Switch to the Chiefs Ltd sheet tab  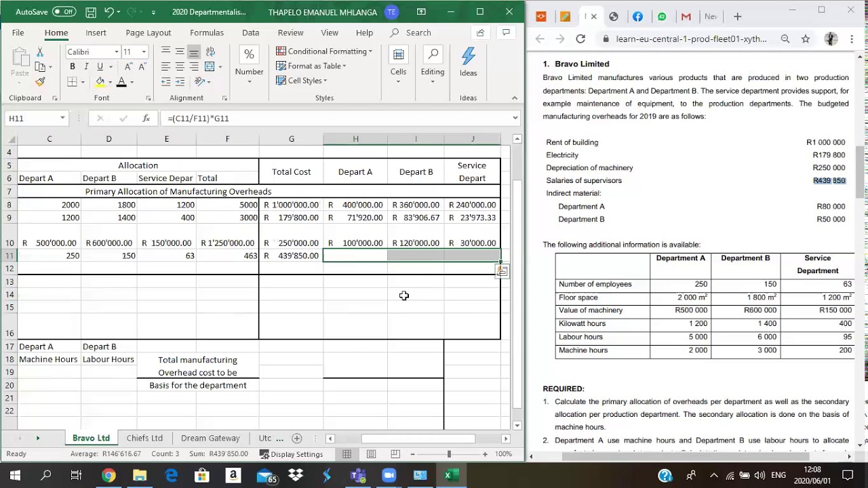(144, 438)
